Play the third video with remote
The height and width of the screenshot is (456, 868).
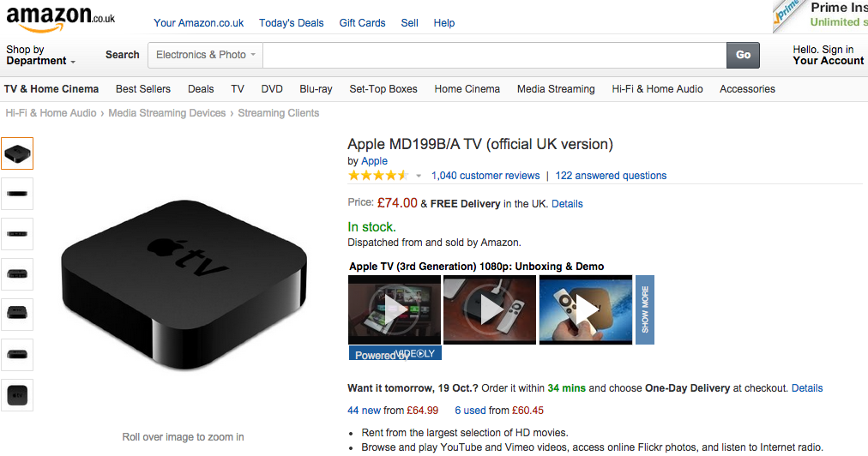tap(585, 309)
